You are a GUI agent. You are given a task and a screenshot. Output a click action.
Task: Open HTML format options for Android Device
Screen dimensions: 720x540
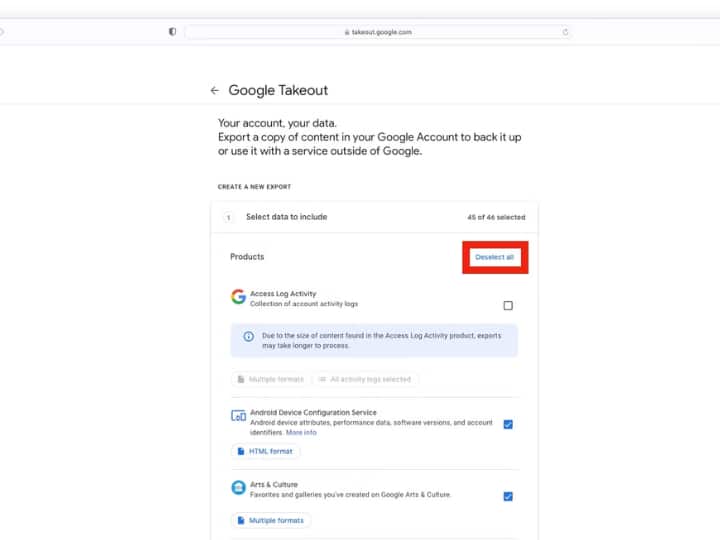(265, 451)
